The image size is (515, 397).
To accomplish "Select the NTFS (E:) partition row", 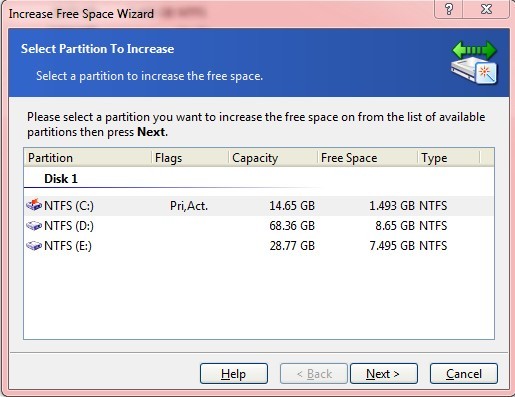I will pos(259,246).
